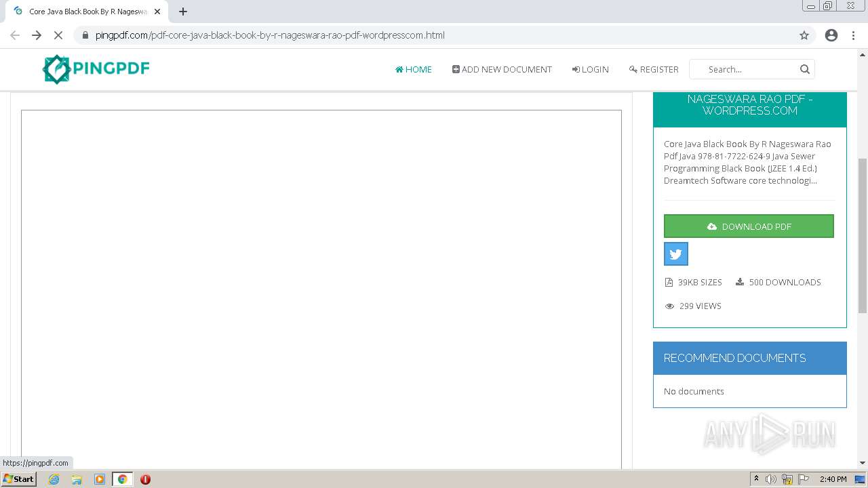Image resolution: width=868 pixels, height=488 pixels.
Task: View site info via lock icon
Action: (85, 35)
